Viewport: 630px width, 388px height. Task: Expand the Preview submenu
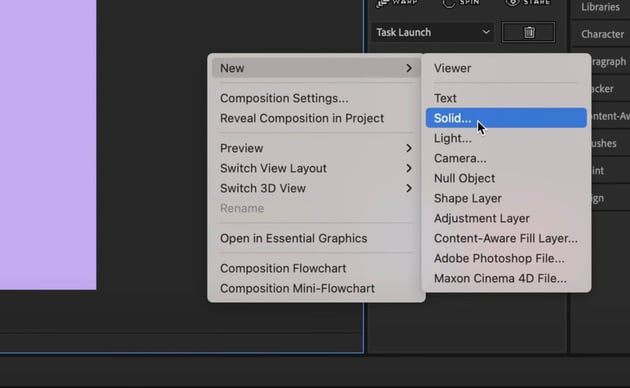[x=316, y=148]
